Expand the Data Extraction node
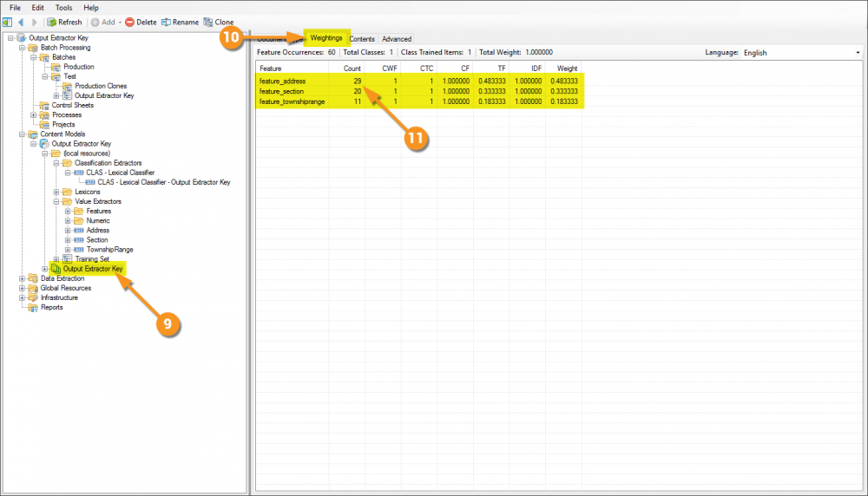 tap(23, 278)
